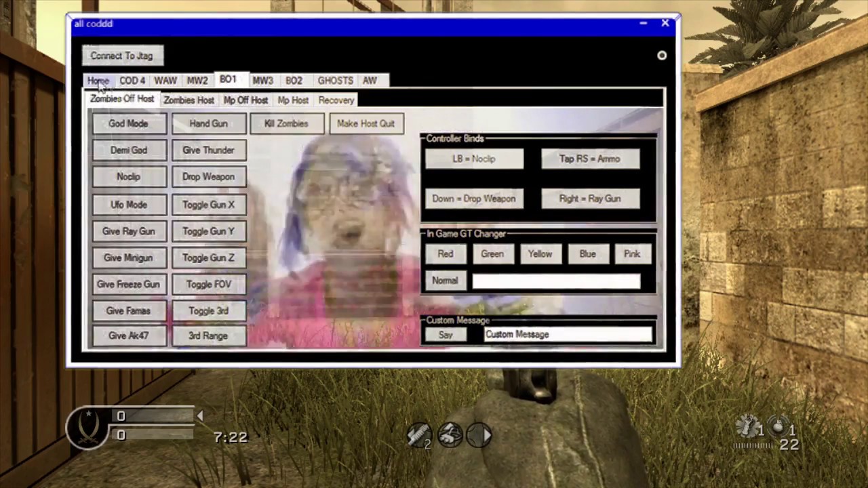Switch to the AW tab
868x488 pixels.
point(370,81)
